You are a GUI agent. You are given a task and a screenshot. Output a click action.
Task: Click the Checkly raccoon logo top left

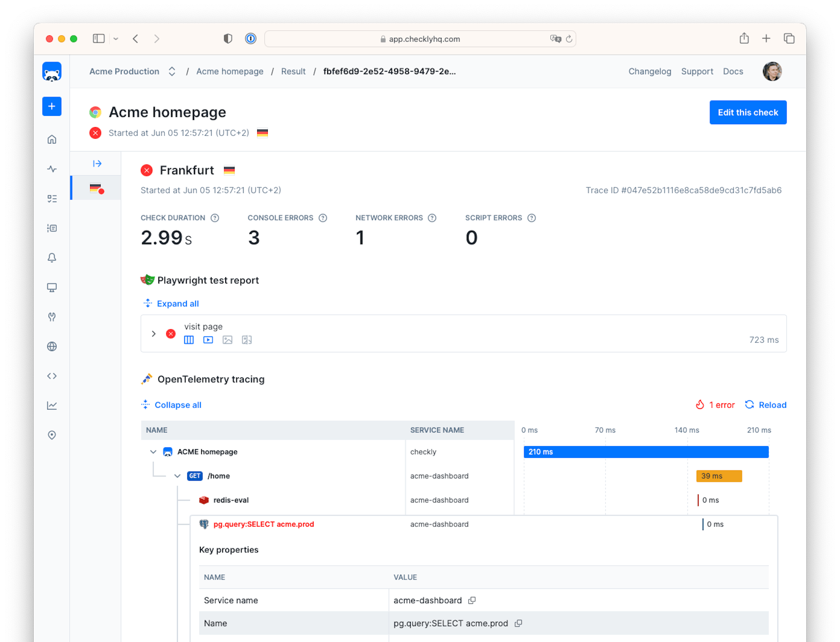[52, 71]
